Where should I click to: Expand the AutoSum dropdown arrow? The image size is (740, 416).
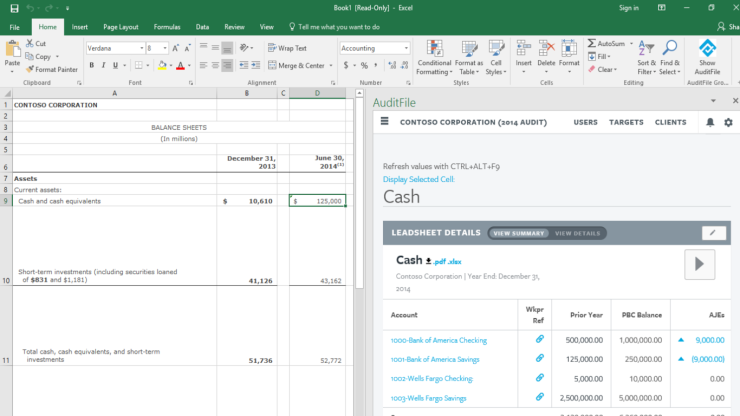(631, 43)
